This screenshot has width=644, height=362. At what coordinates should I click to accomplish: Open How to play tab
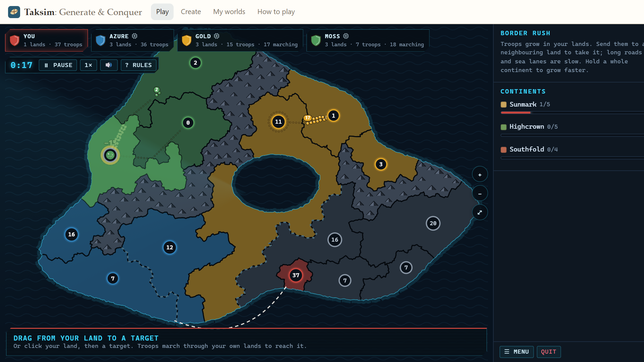click(x=276, y=12)
